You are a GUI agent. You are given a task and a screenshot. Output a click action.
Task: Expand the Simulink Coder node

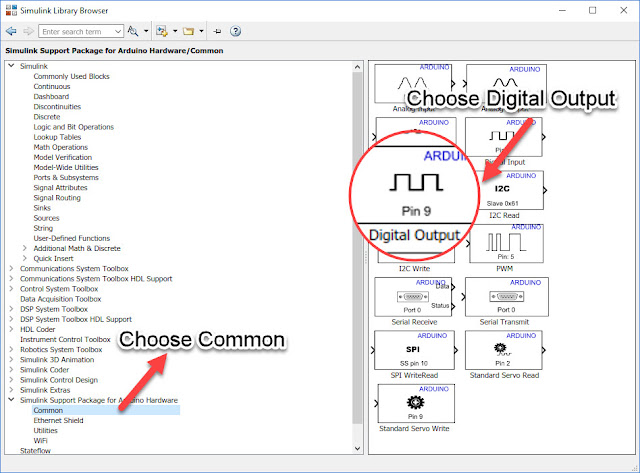tap(11, 370)
